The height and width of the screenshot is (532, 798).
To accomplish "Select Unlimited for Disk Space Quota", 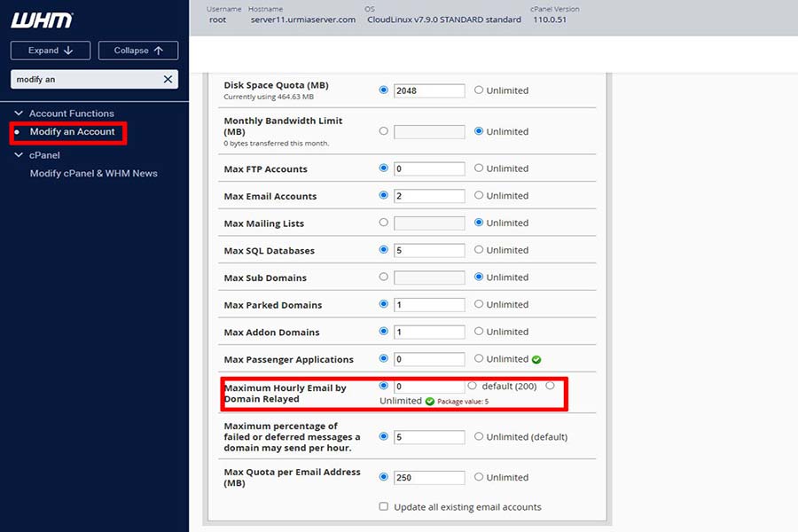I will [x=479, y=90].
